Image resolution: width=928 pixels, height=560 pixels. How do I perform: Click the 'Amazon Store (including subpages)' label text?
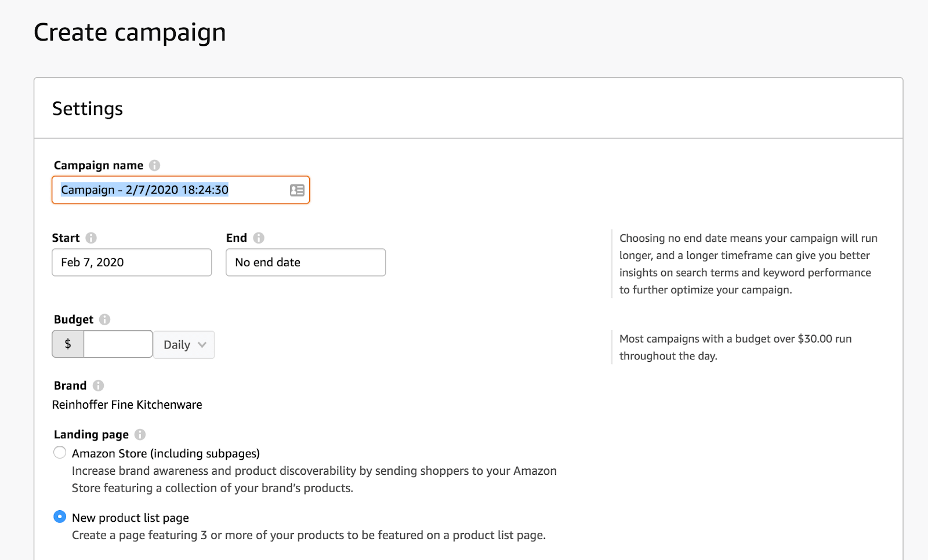166,453
